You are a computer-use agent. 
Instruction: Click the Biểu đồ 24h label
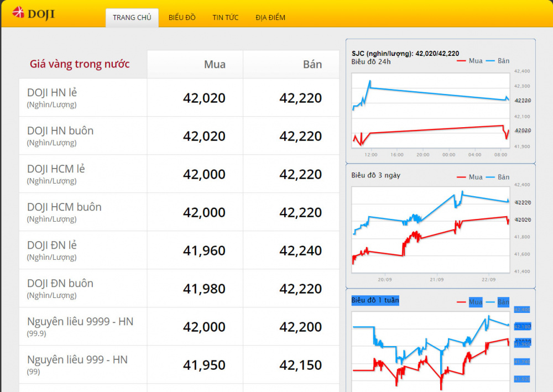tap(371, 62)
